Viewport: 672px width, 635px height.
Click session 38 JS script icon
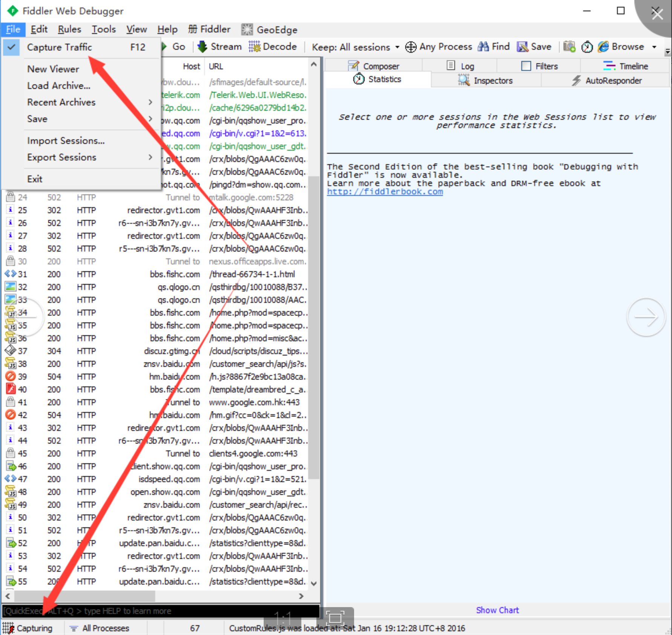[x=10, y=363]
